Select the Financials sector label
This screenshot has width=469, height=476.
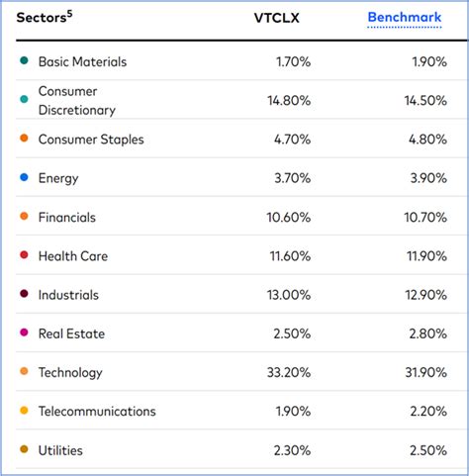(x=67, y=218)
